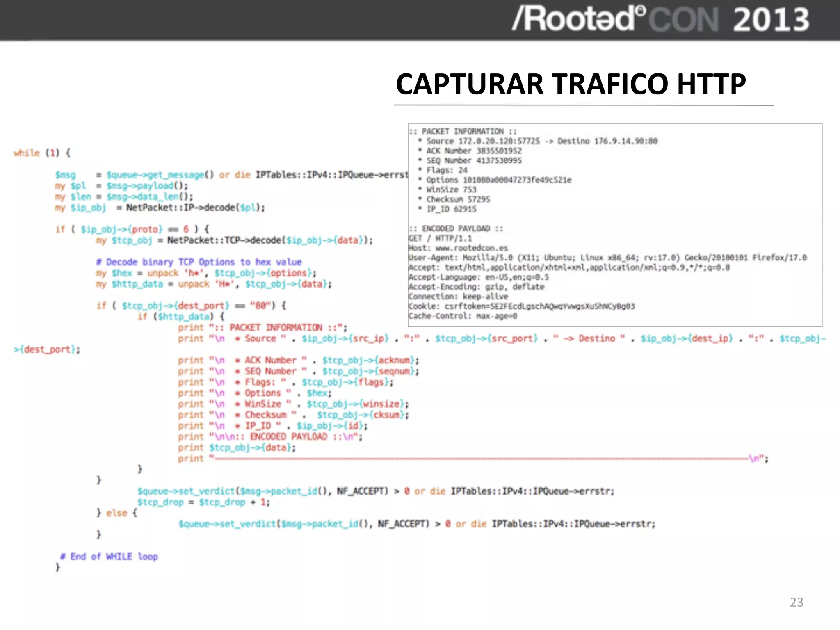Click the 'while (1) {' code line

click(x=42, y=153)
